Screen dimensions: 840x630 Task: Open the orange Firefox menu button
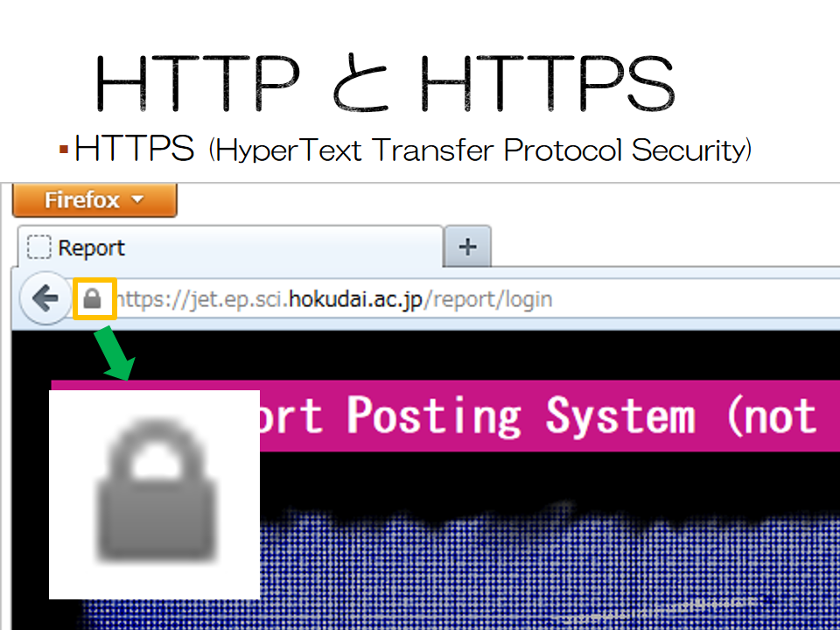click(x=94, y=200)
